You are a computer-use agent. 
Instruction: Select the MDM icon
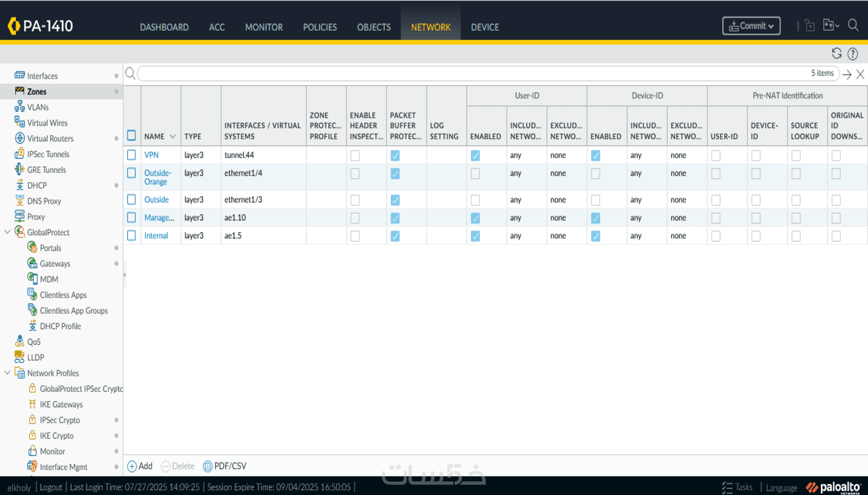click(32, 279)
